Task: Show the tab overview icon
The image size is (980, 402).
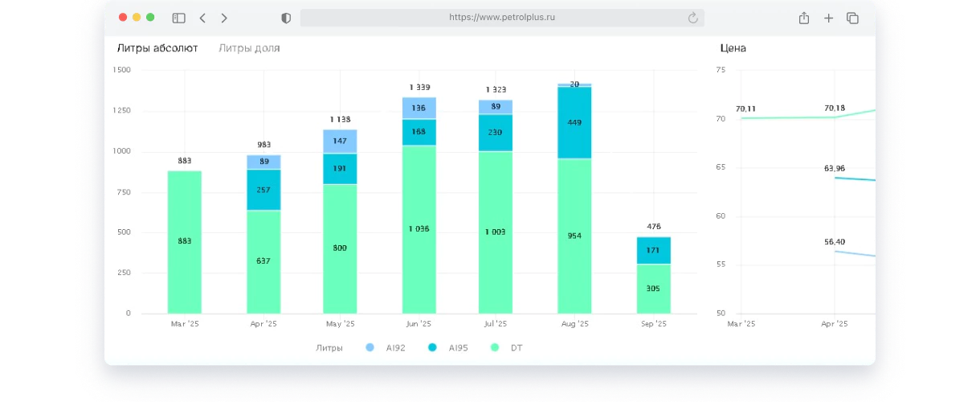Action: coord(853,18)
